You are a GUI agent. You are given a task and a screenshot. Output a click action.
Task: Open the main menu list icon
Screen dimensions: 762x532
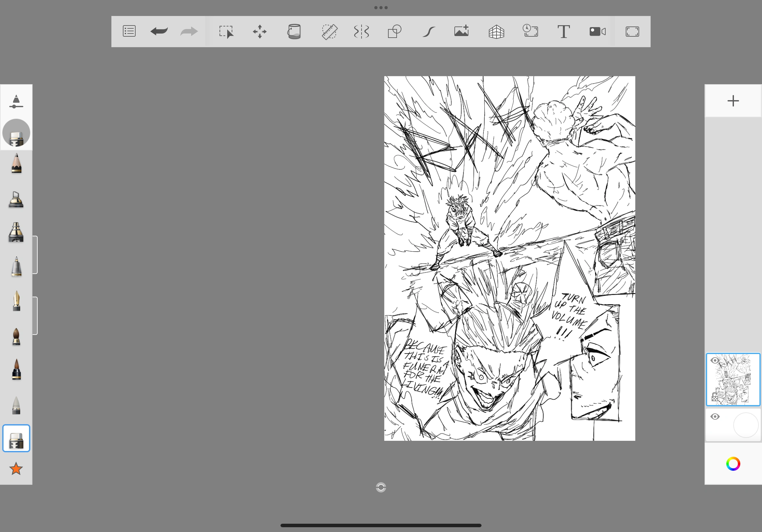129,31
